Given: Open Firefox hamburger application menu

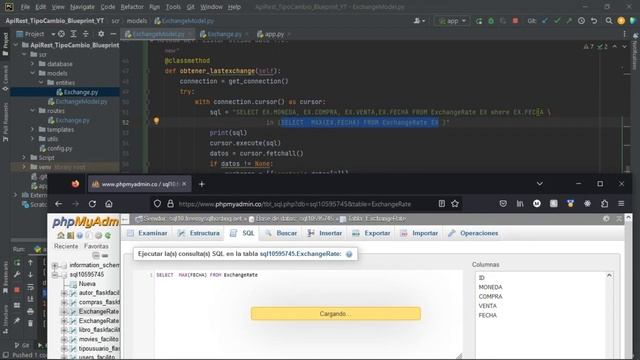Looking at the screenshot, I should point(621,204).
